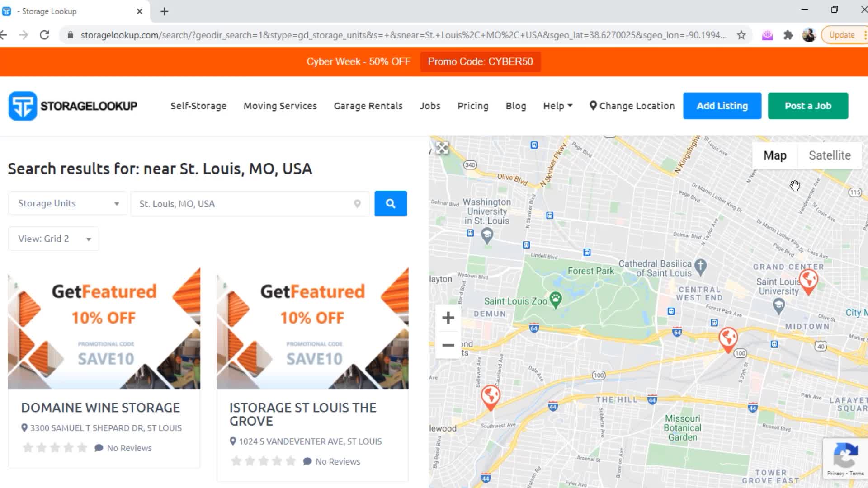This screenshot has width=868, height=488.
Task: Click the browser bookmark star icon
Action: [741, 35]
